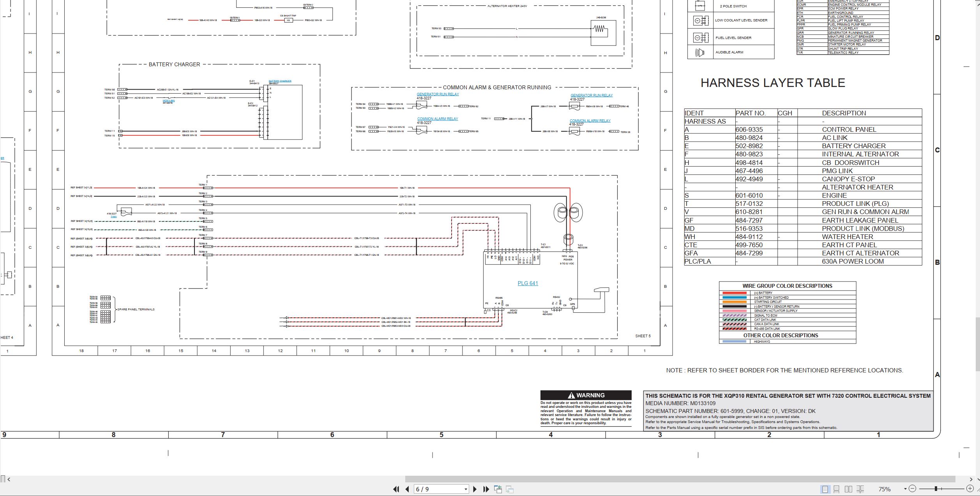Click the 2 POLE SWITCH symbol

click(x=700, y=6)
